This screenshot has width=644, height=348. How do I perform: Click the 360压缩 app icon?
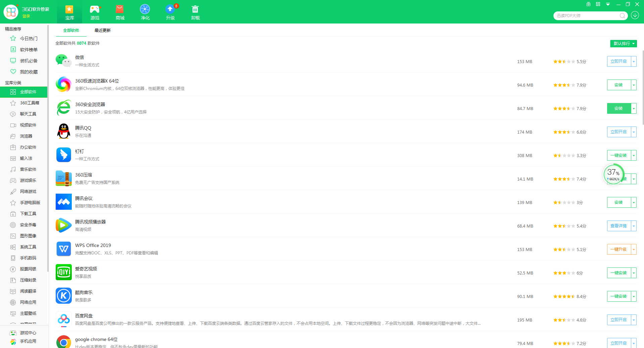pyautogui.click(x=63, y=178)
